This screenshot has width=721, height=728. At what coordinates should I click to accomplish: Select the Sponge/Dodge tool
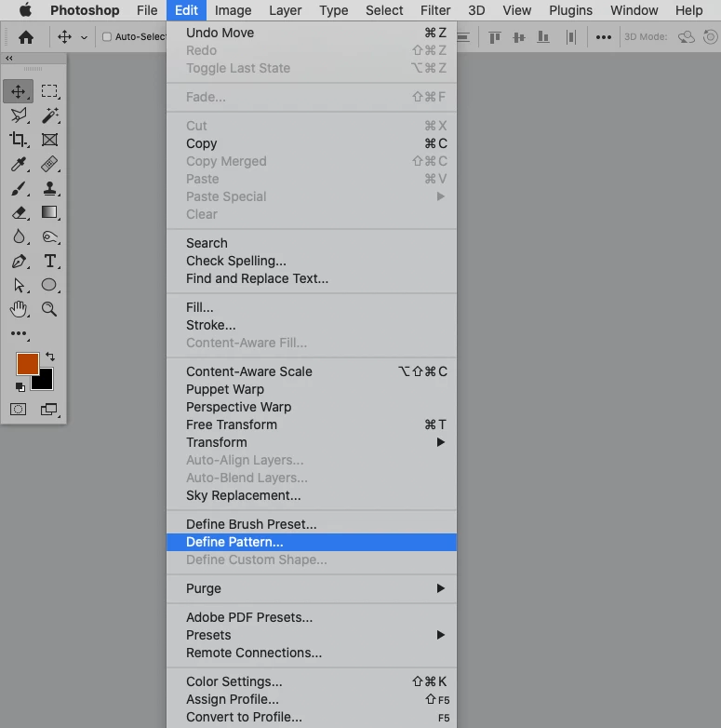pos(49,236)
